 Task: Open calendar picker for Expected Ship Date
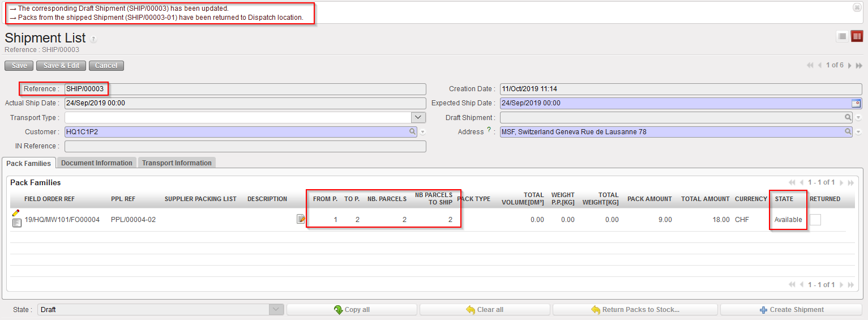pos(856,103)
